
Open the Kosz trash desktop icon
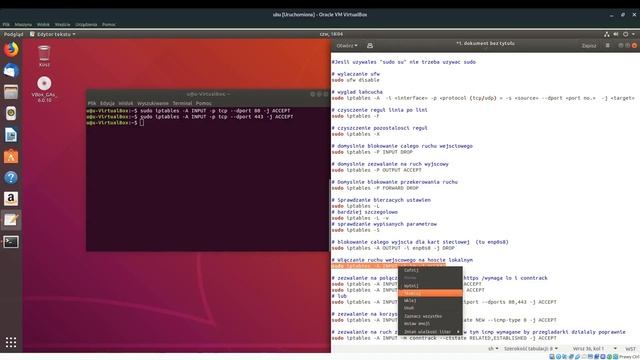(x=44, y=56)
